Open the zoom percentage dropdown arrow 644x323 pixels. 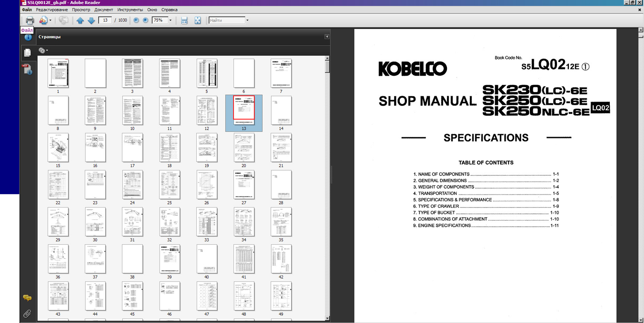click(x=170, y=20)
